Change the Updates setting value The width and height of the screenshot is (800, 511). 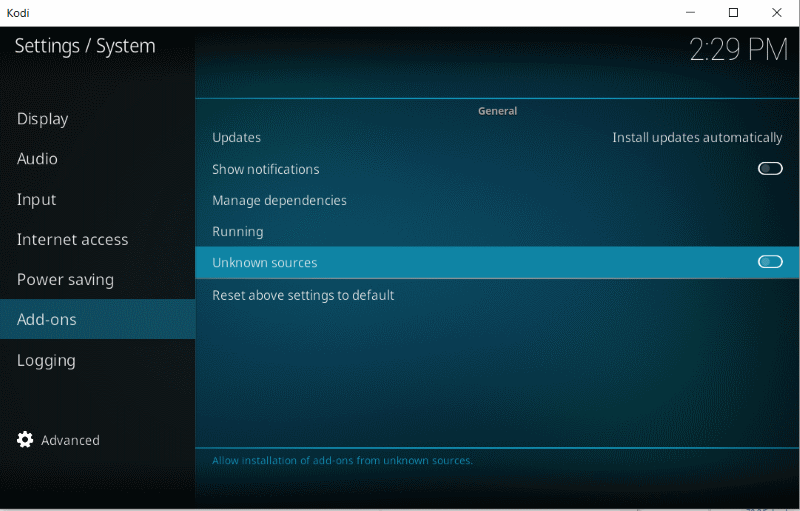tap(497, 138)
